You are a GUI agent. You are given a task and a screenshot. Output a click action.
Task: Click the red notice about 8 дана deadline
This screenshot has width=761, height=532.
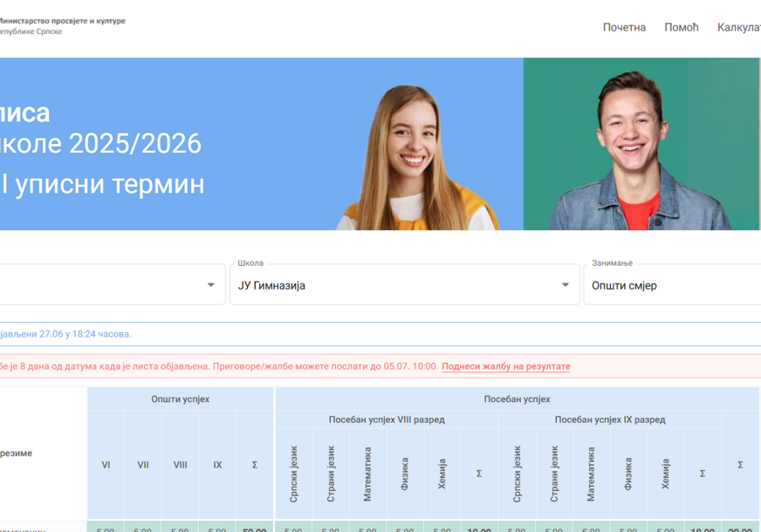(380, 366)
